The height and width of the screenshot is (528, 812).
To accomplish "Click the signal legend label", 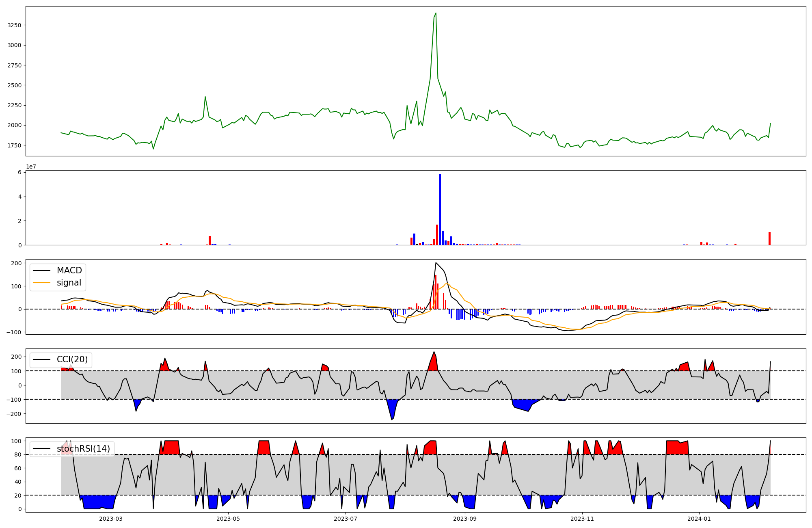I will point(69,283).
